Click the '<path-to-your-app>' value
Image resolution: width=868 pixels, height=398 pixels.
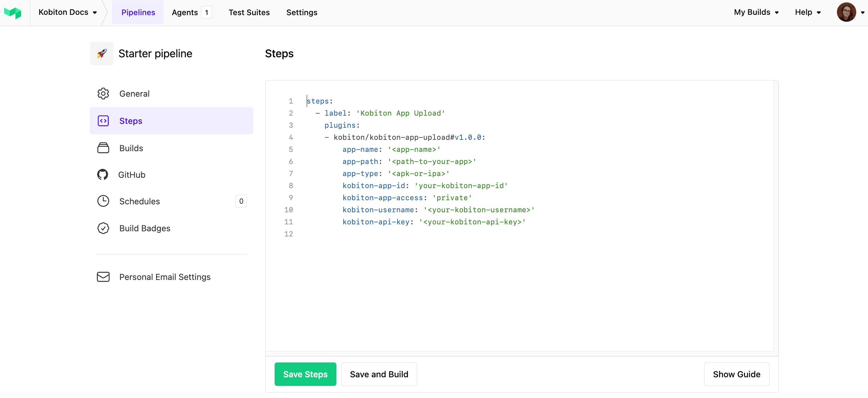432,162
